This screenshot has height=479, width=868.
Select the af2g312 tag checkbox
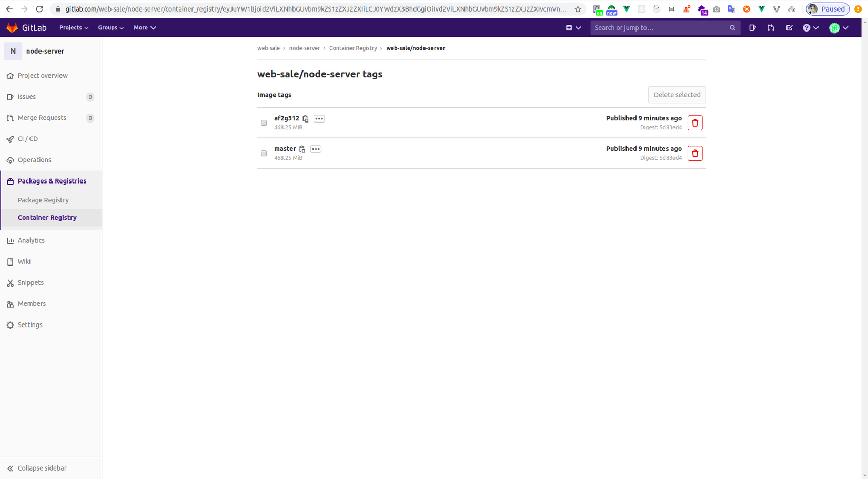[x=264, y=123]
